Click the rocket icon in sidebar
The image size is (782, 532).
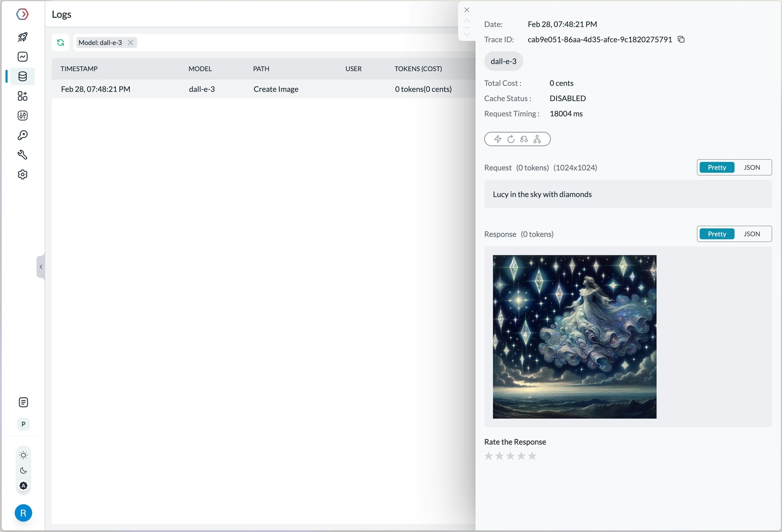tap(22, 37)
